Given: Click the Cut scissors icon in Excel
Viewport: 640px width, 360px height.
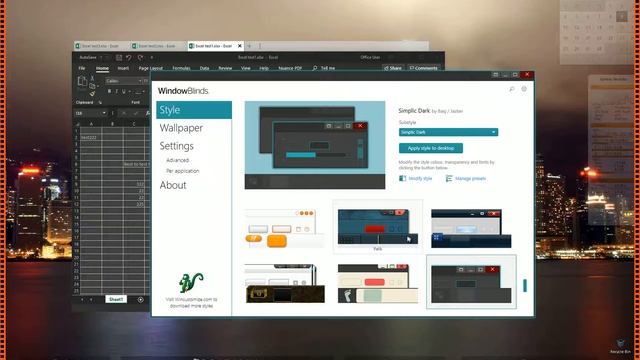Looking at the screenshot, I should point(92,78).
